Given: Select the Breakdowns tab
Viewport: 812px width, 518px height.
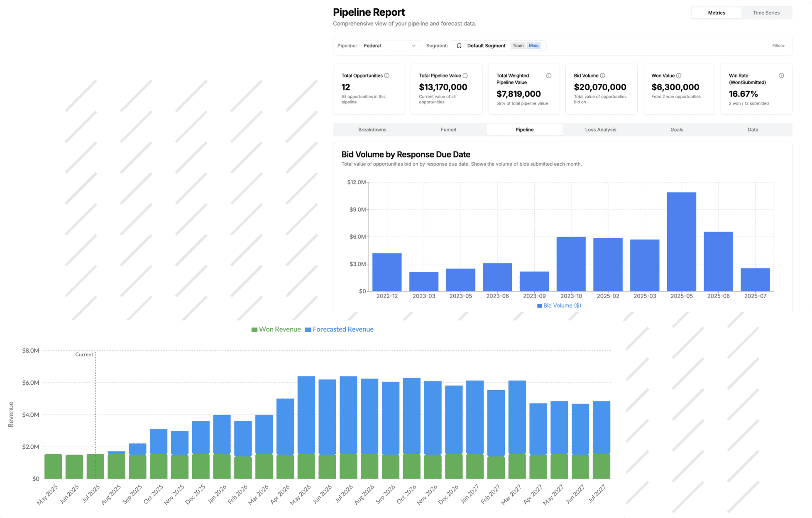Looking at the screenshot, I should [x=372, y=129].
